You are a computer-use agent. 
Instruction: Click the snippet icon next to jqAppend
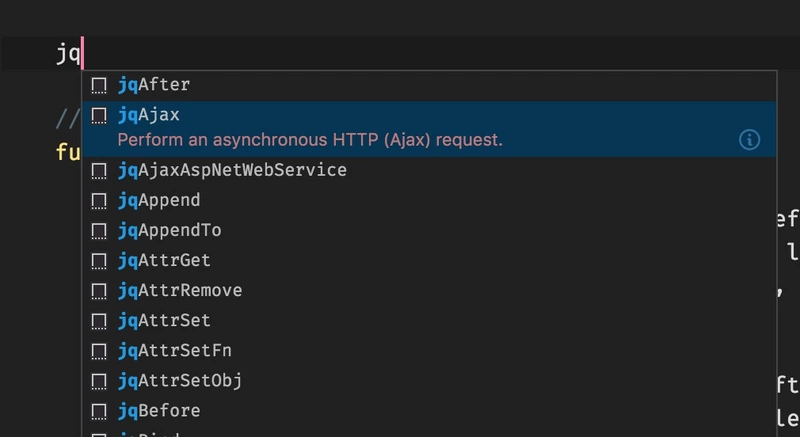coord(99,200)
